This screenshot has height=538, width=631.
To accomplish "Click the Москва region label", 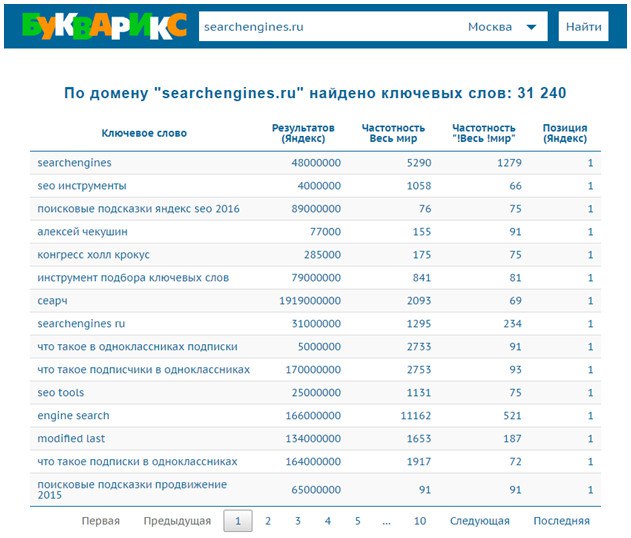I will point(490,27).
